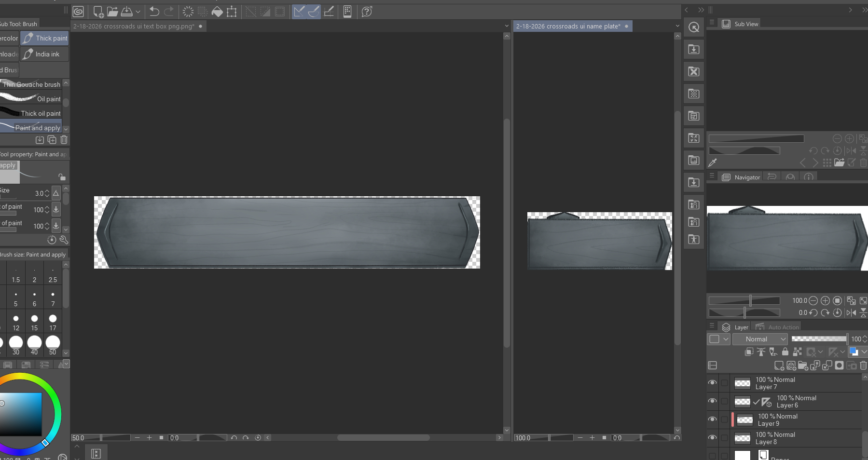The width and height of the screenshot is (868, 460).
Task: Hide Layer 8 with the eye icon
Action: (712, 438)
